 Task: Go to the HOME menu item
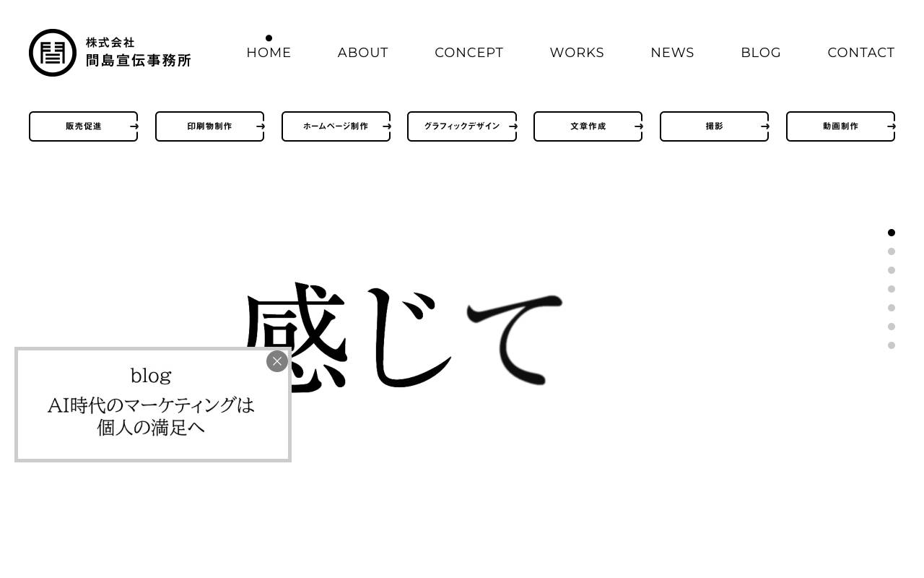click(269, 53)
